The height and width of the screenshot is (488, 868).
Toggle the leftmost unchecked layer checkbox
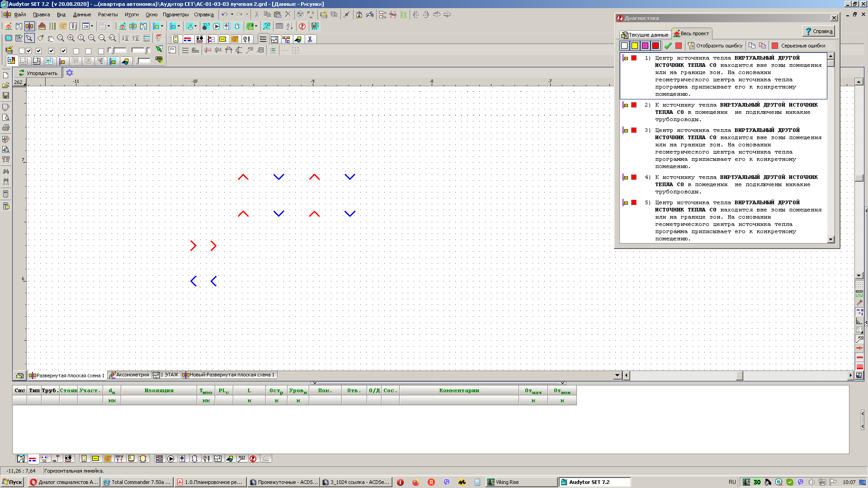coord(22,51)
